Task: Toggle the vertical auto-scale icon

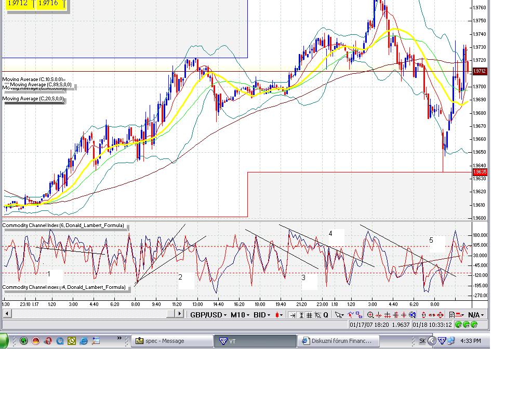Action: pos(301,315)
